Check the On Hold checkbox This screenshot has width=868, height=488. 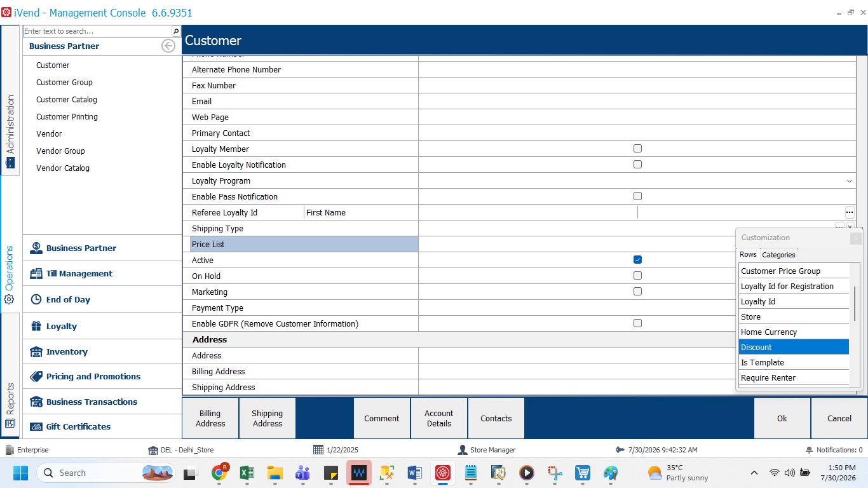pos(637,276)
